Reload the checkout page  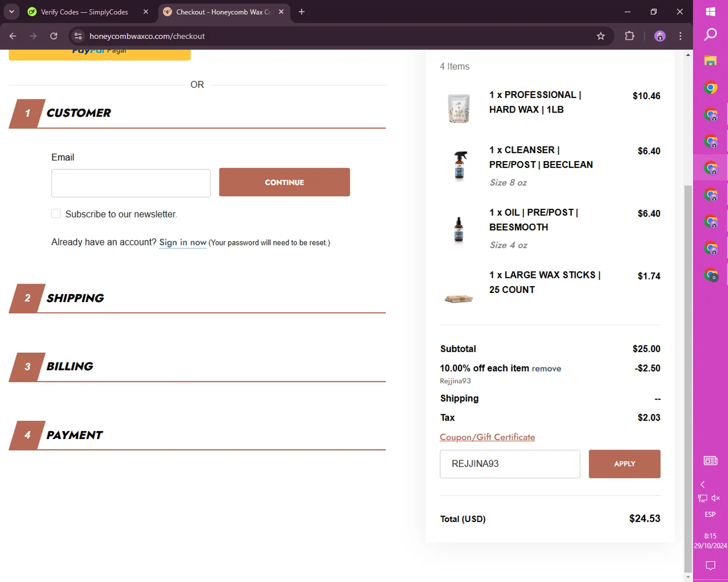coord(54,36)
